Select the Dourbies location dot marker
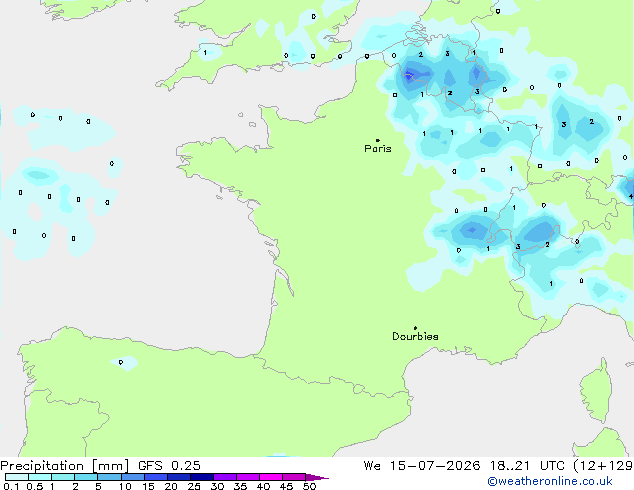634x490 pixels. 415,328
